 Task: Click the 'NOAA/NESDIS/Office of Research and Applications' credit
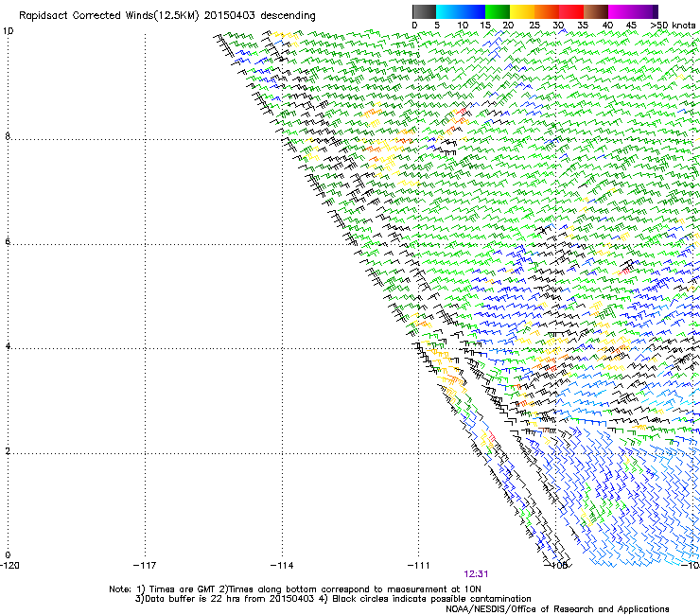pos(557,609)
